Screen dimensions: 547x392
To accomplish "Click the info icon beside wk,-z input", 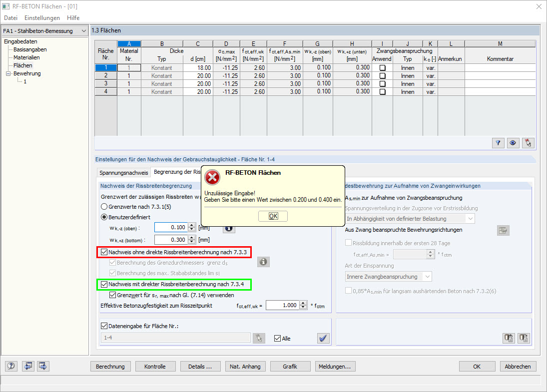I will (x=229, y=228).
